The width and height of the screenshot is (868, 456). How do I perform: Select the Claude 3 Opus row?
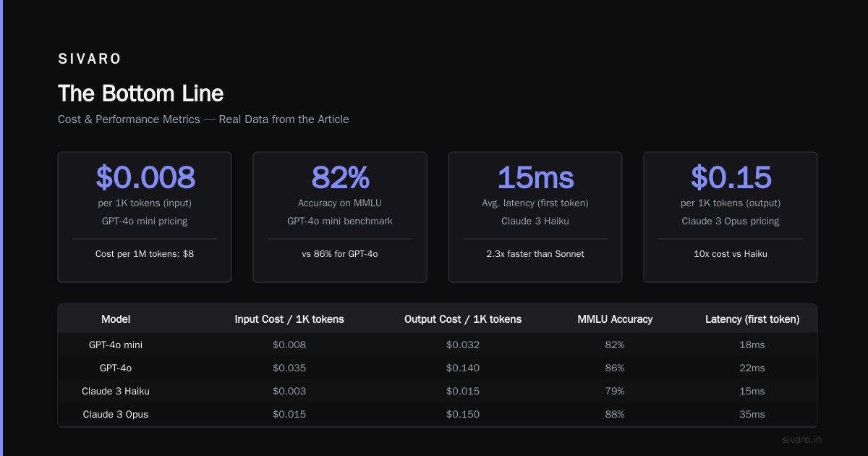point(438,414)
